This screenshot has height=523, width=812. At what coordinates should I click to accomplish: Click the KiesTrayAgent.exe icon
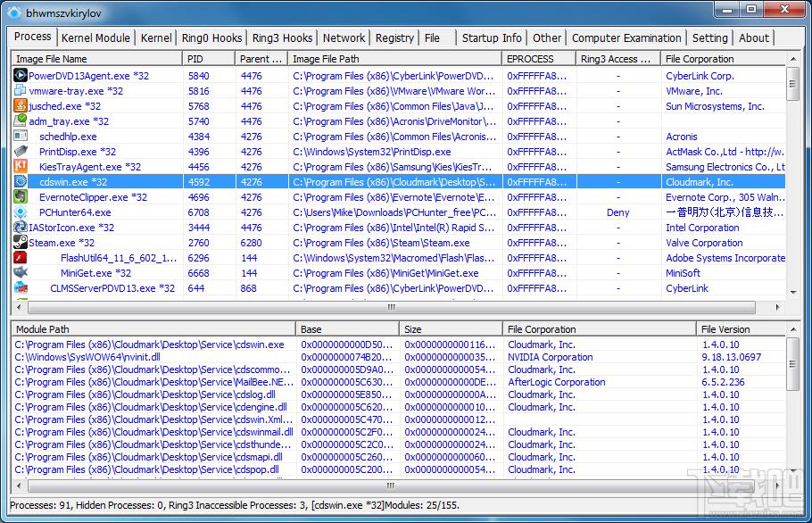[21, 166]
